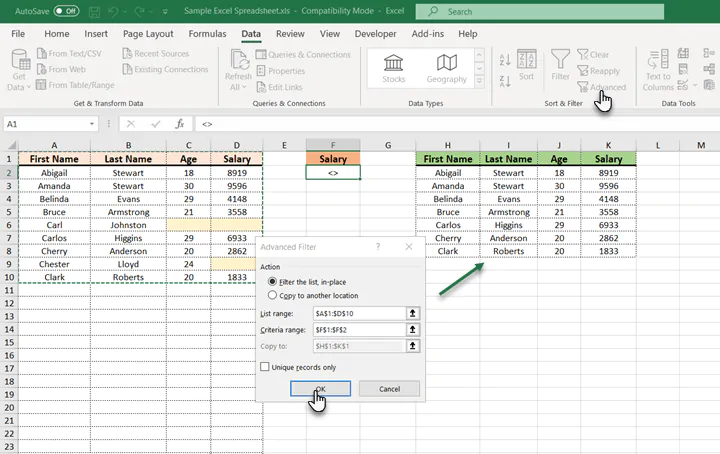This screenshot has width=720, height=454.
Task: Open the File tab
Action: [18, 34]
